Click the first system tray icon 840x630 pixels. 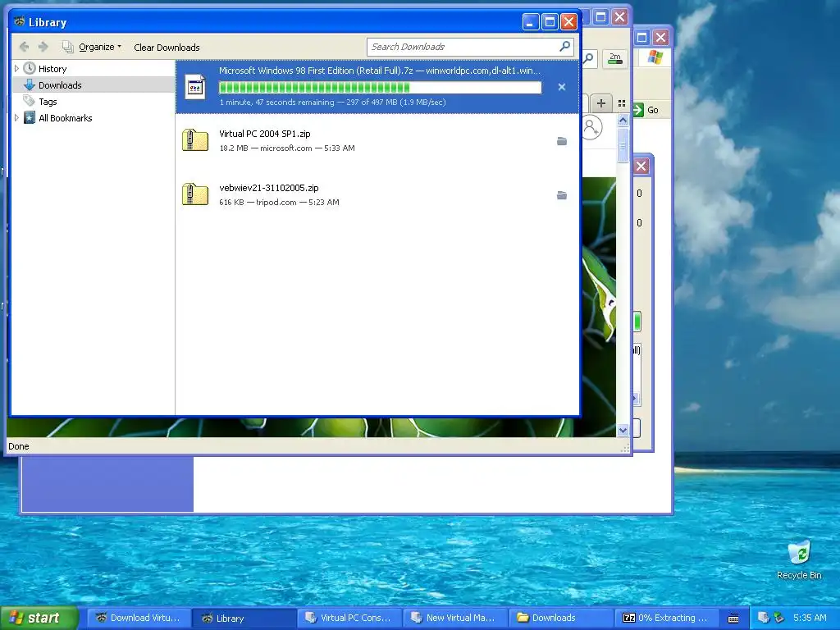[x=764, y=618]
